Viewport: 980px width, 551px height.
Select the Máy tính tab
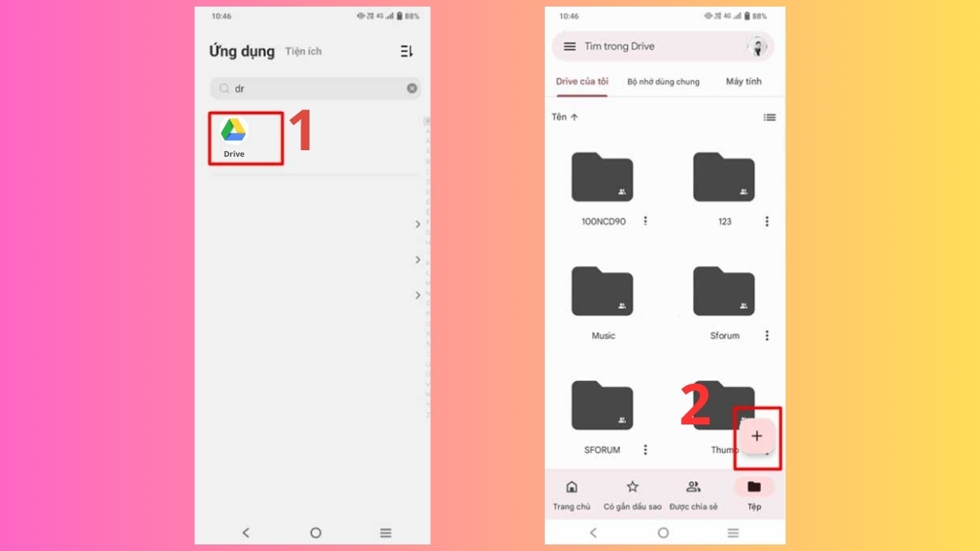742,82
